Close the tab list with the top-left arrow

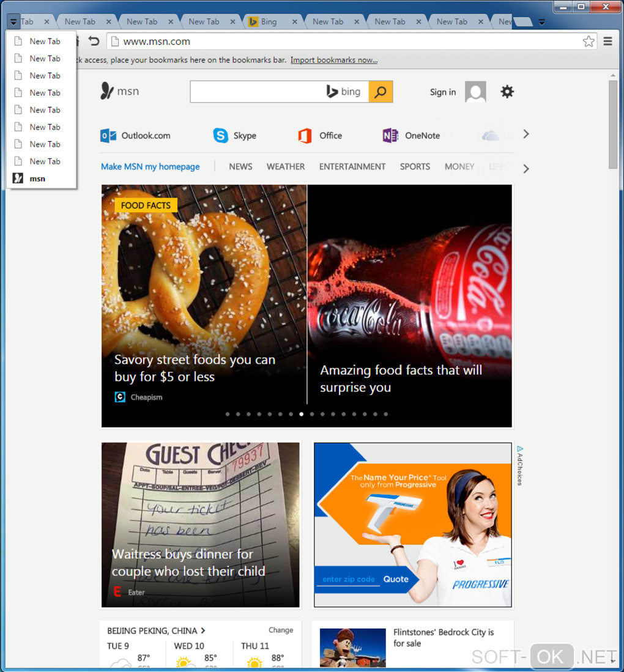pos(13,21)
